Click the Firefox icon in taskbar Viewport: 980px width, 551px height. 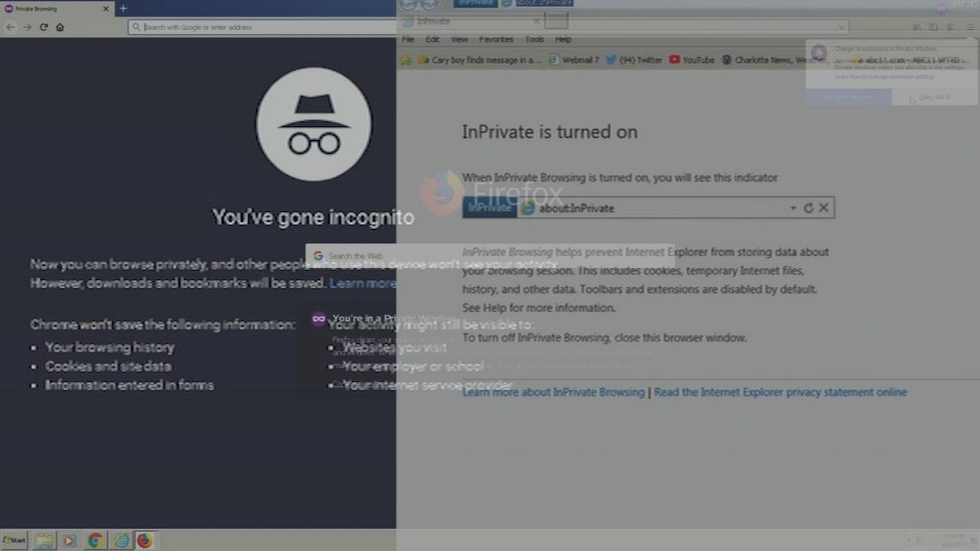click(x=145, y=540)
